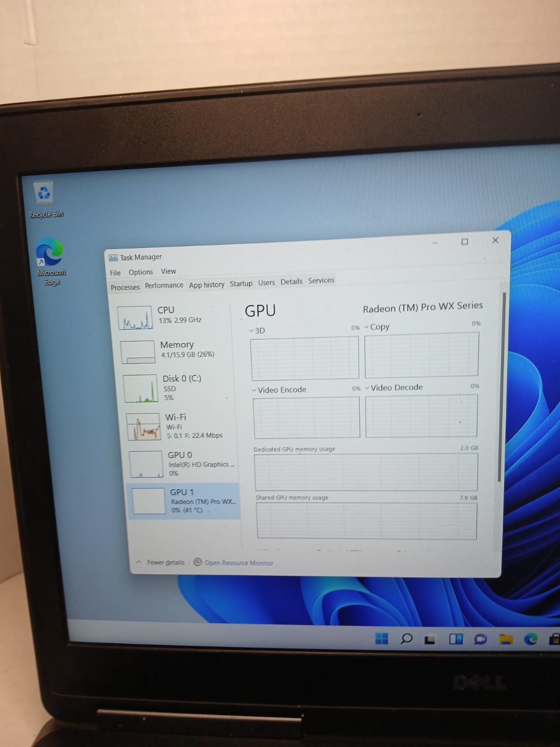
Task: Click the Disk 0 mini graph thumbnail
Action: point(140,388)
